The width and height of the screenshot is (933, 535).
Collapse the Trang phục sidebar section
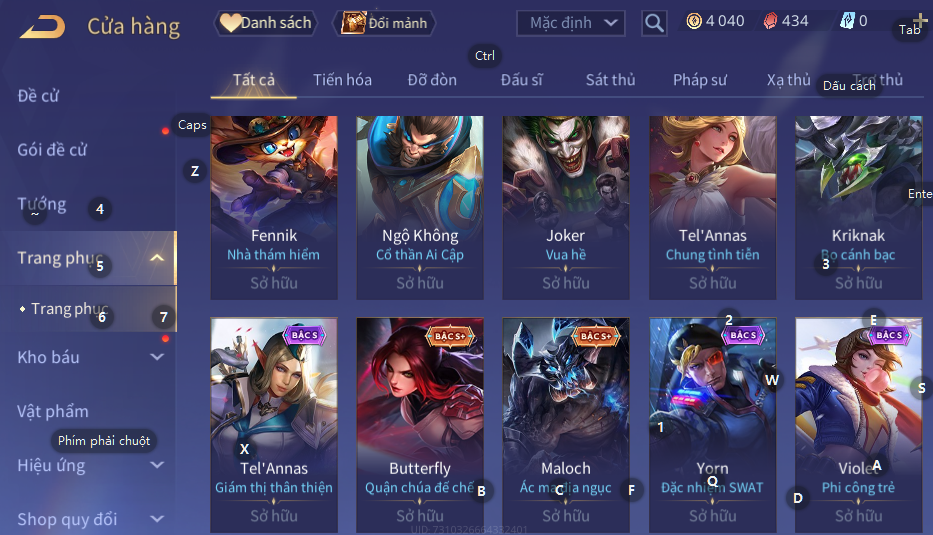157,258
